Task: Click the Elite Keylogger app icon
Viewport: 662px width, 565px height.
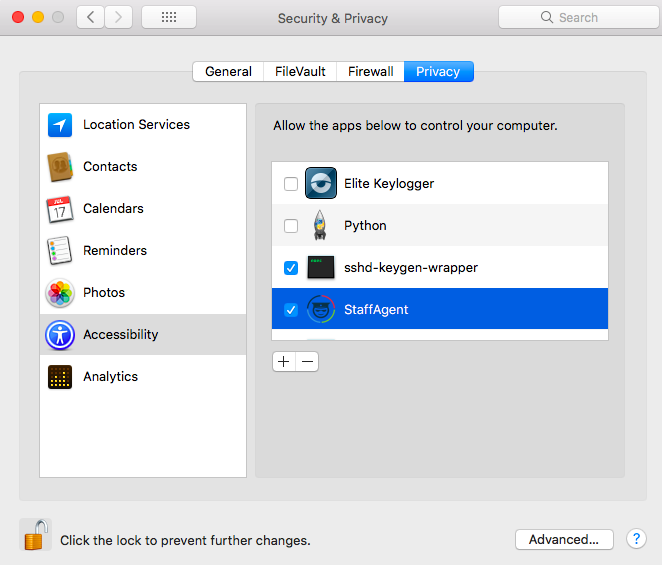Action: coord(321,183)
